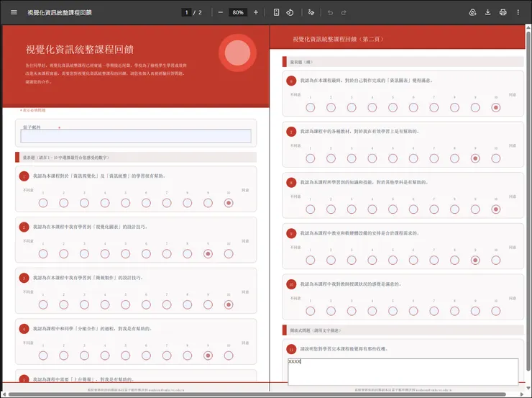Click the question 1 number badge
The height and width of the screenshot is (398, 532).
tap(24, 176)
